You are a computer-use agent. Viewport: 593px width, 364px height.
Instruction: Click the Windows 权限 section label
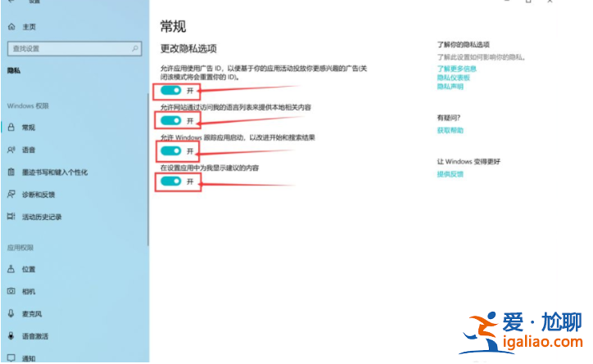click(x=28, y=106)
